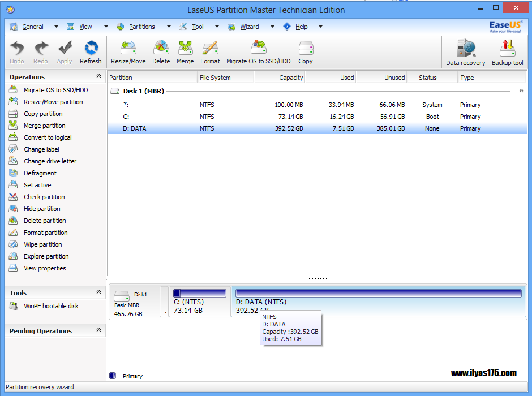
Task: Select the Resize/Move toolbar tool
Action: [x=128, y=52]
